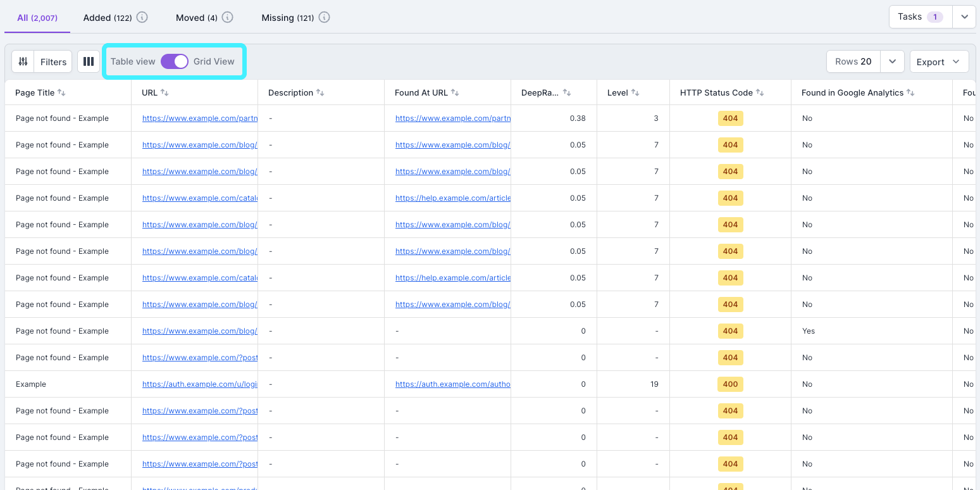Open the Filters panel
Viewport: 980px width, 490px height.
coord(53,61)
